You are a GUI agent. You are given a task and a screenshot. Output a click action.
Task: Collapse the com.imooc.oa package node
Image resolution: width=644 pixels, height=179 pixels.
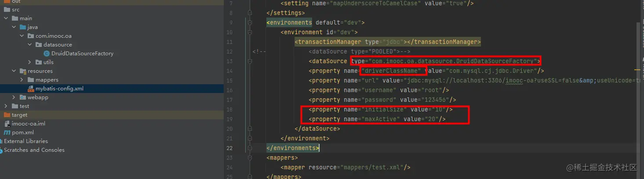click(22, 36)
